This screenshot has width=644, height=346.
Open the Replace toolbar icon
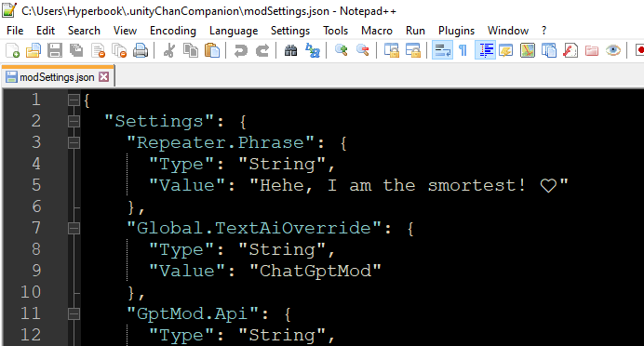coord(313,50)
